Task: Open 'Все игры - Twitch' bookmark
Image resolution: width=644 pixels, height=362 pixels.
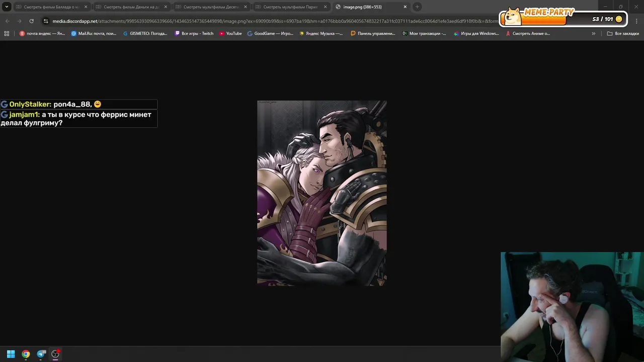Action: [x=194, y=34]
